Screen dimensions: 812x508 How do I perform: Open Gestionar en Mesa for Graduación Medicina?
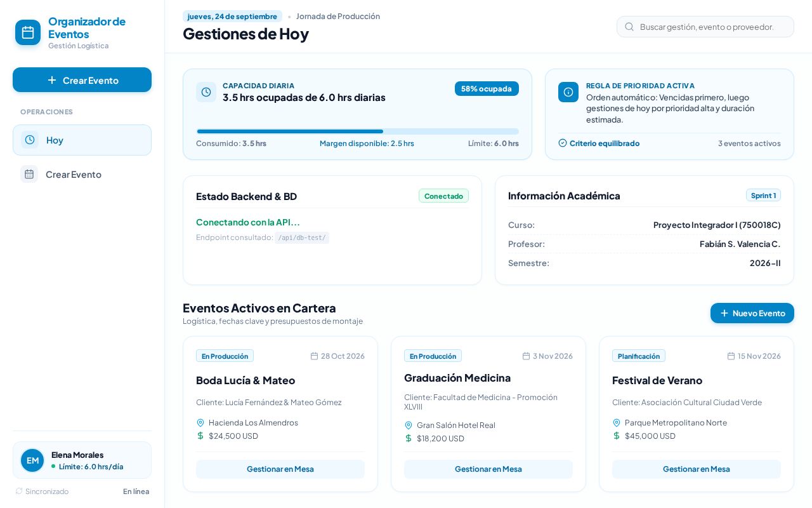[x=488, y=469]
